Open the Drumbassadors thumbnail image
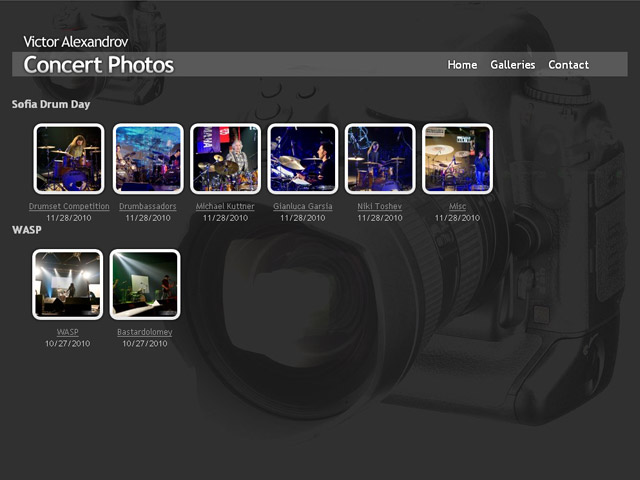This screenshot has width=640, height=480. click(x=148, y=159)
